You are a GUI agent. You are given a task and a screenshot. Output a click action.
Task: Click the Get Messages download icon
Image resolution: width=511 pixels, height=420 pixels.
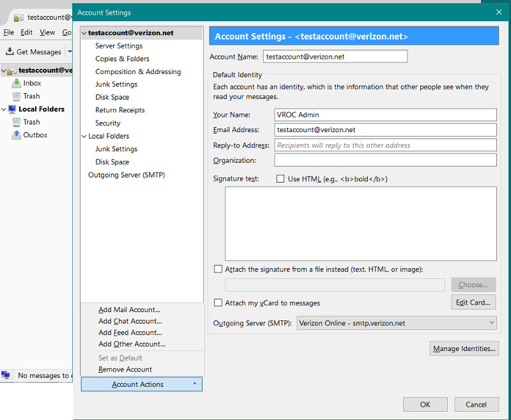10,52
